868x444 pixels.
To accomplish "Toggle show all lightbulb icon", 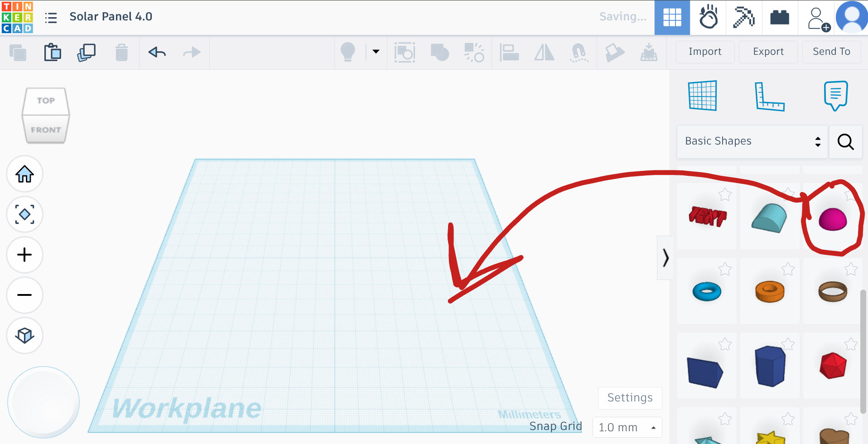I will (x=348, y=52).
